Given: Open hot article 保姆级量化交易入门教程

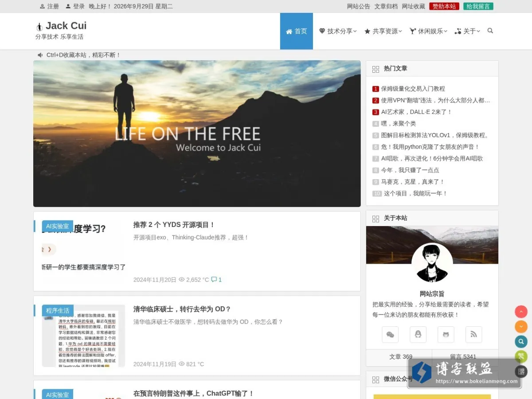Looking at the screenshot, I should 413,89.
